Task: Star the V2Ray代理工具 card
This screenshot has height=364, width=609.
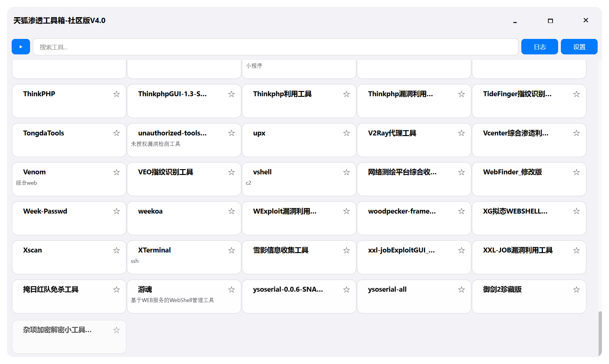Action: click(462, 133)
